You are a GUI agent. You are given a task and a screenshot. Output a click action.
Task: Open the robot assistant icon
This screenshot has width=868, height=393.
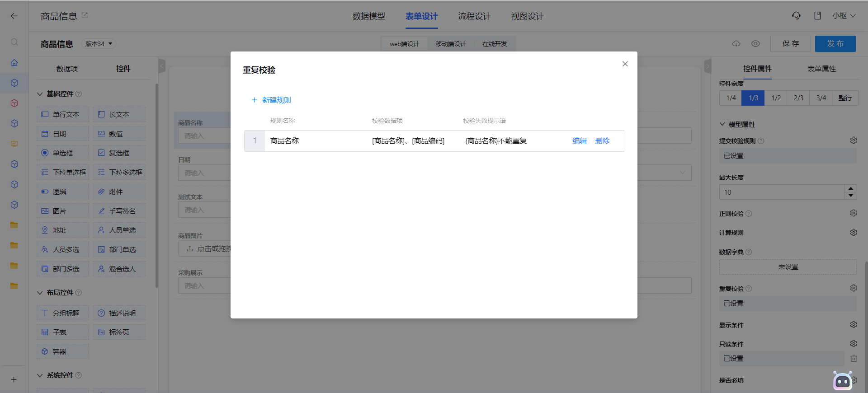click(843, 381)
